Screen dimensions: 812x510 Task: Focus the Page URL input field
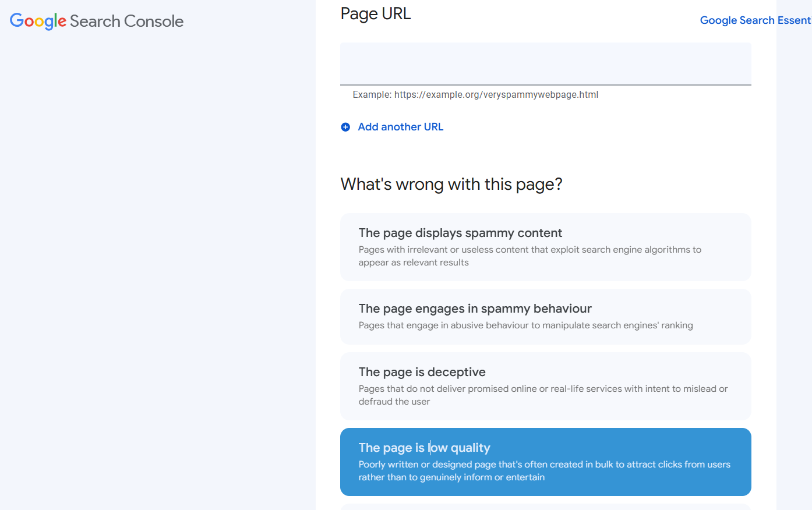546,63
